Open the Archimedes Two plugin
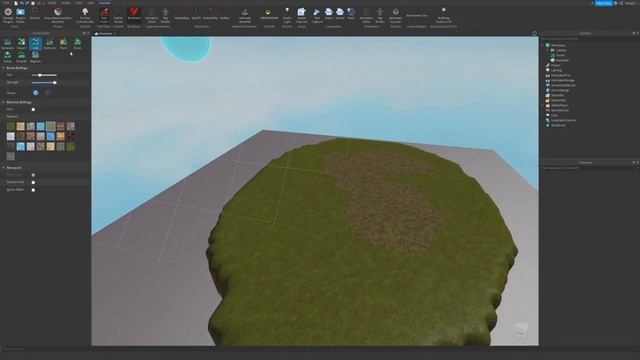Screen dimensions: 640x360 [417, 15]
